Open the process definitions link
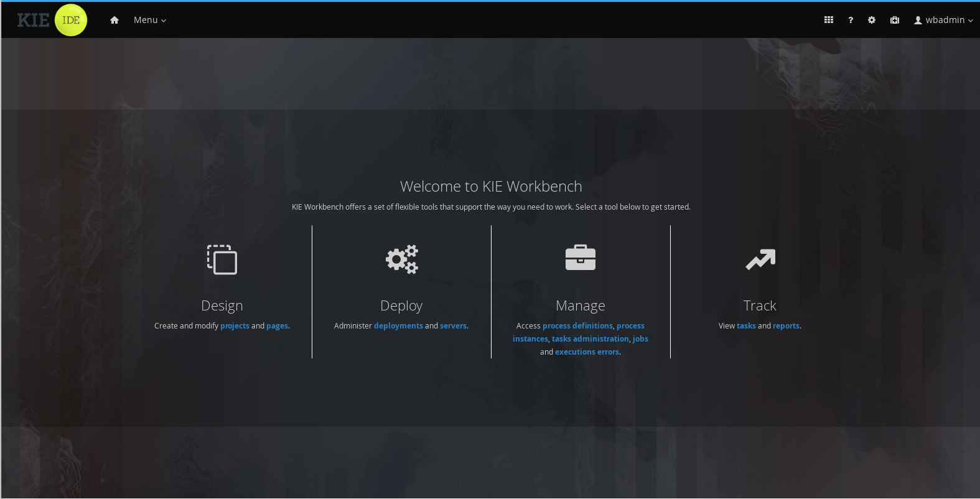980x499 pixels. (x=577, y=326)
